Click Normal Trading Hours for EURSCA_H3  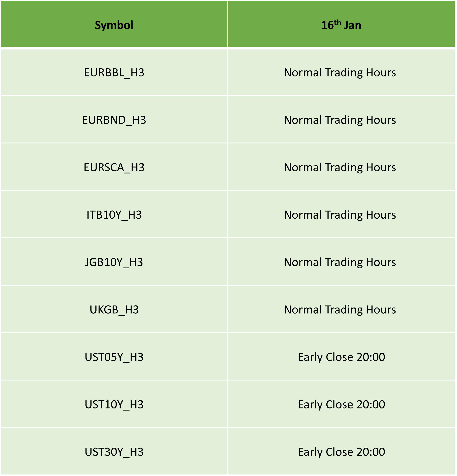click(340, 167)
